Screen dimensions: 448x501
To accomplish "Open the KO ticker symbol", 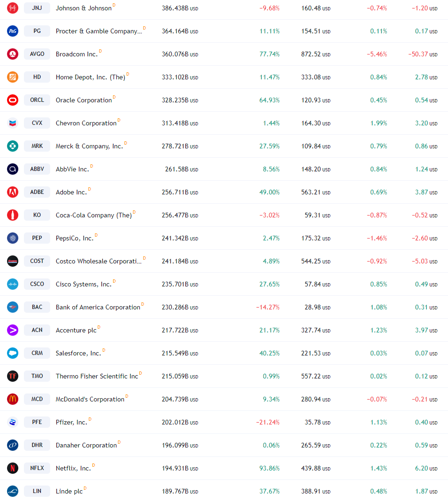I will coord(37,215).
